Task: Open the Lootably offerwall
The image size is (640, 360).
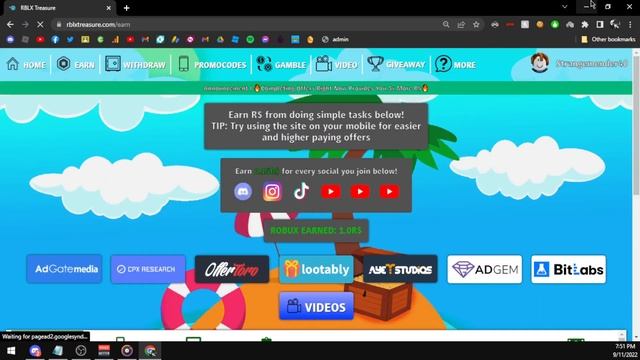Action: pyautogui.click(x=316, y=269)
